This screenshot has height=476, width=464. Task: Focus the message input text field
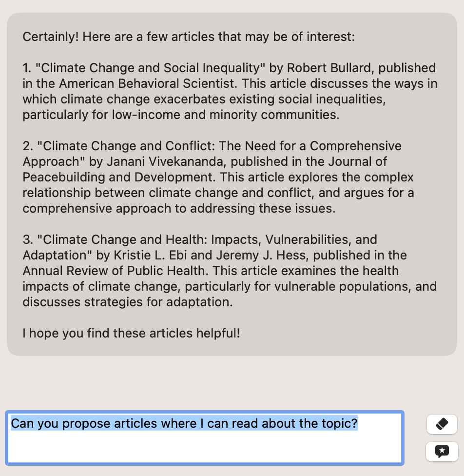[205, 438]
